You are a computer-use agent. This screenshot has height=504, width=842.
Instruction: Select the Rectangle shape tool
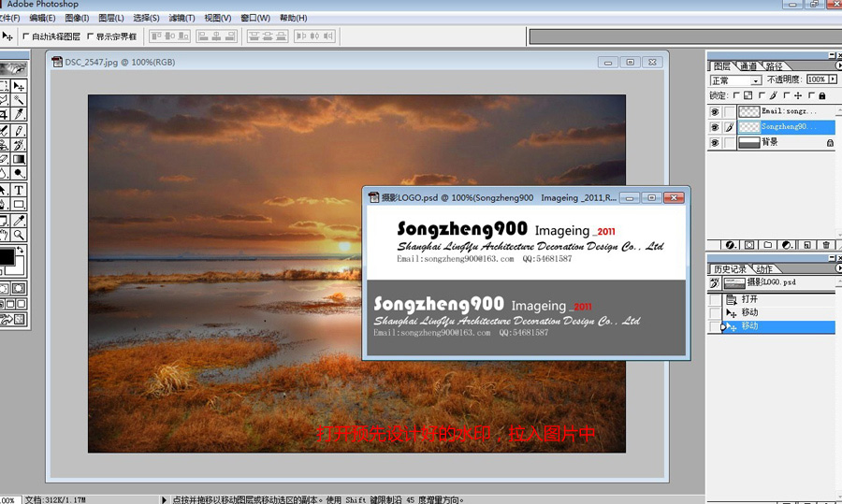(20, 204)
